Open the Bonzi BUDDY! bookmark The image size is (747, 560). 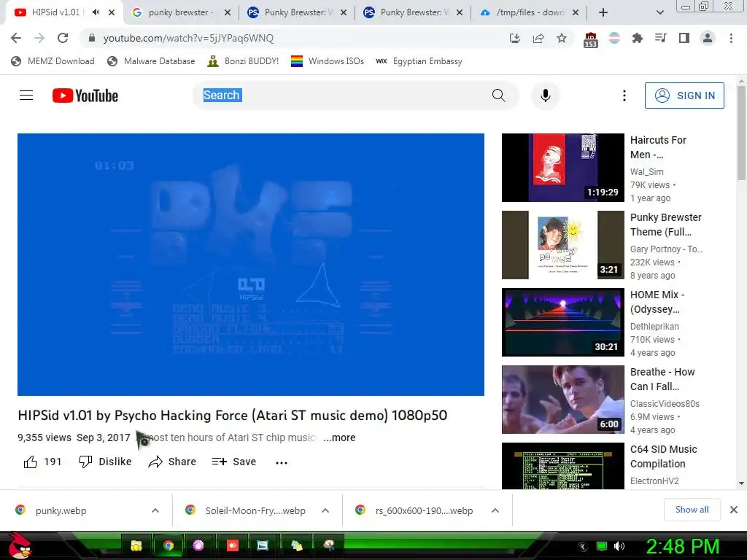point(243,61)
